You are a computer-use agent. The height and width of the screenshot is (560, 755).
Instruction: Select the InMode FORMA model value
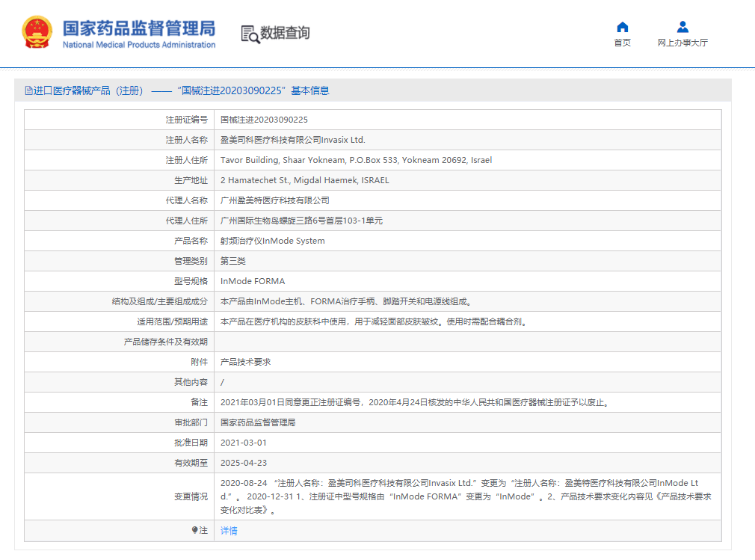[x=253, y=281]
